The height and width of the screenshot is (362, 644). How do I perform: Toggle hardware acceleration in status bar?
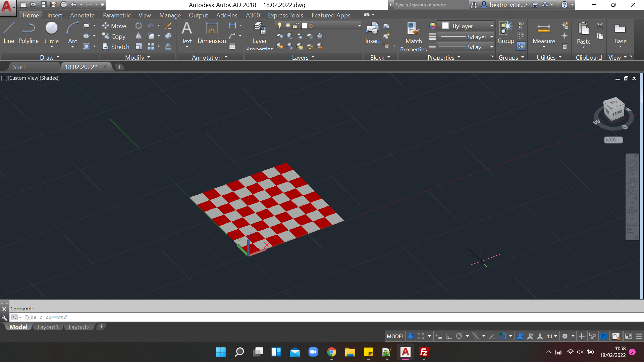click(604, 336)
